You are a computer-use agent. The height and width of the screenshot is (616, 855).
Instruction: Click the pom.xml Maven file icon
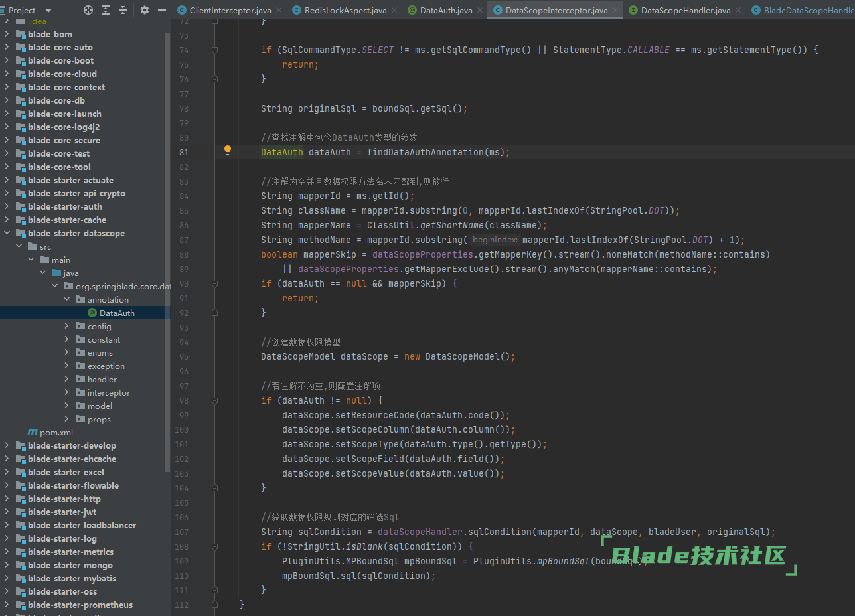pyautogui.click(x=33, y=432)
